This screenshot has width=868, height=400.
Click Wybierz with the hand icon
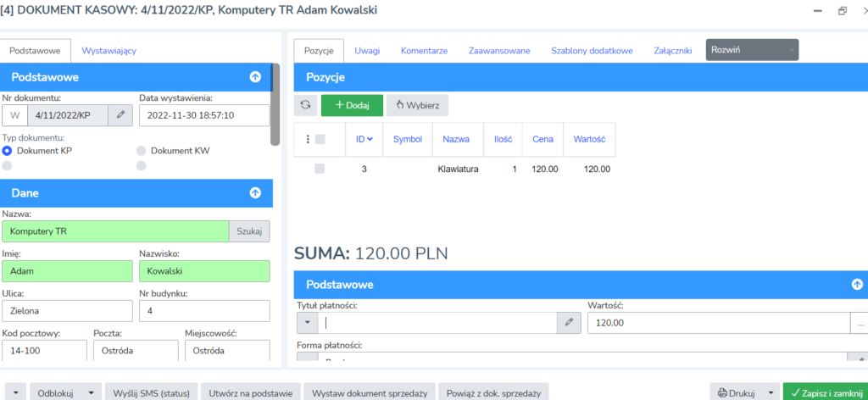pos(417,105)
